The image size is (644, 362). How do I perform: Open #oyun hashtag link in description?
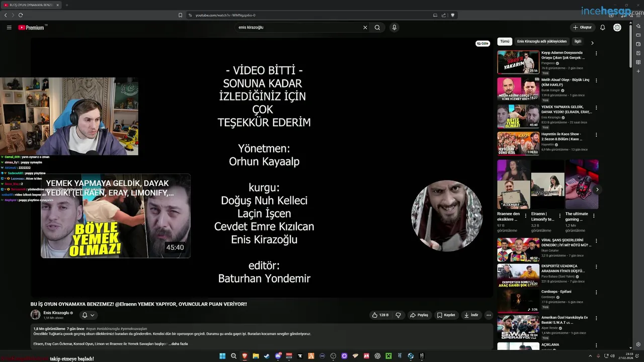tap(91, 329)
